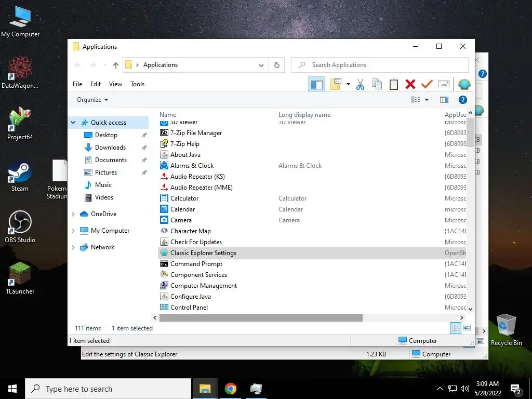
Task: Click the change view list icon
Action: (x=416, y=100)
